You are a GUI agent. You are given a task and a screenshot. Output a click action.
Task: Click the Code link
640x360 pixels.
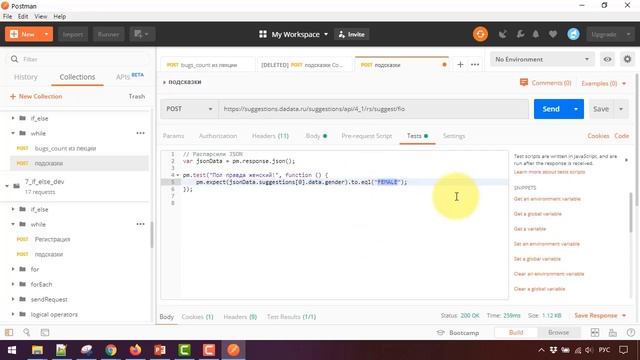(x=622, y=136)
